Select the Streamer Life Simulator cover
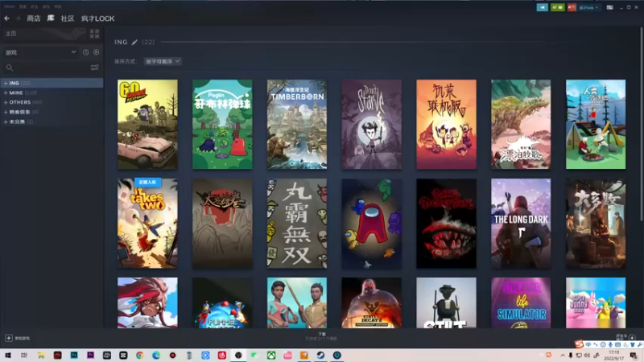 [521, 303]
